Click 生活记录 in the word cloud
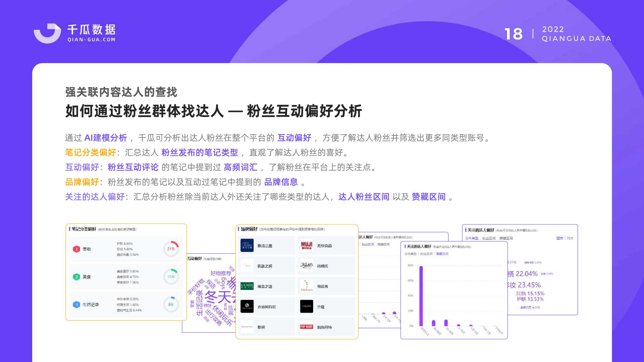Viewport: 644px width, 362px height. pos(200,303)
